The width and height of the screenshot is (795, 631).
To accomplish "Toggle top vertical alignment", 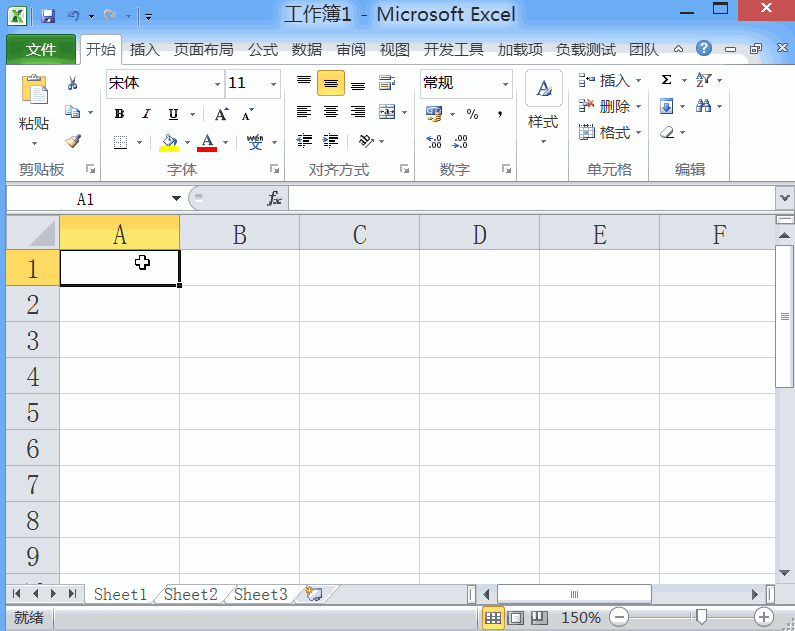I will [304, 83].
